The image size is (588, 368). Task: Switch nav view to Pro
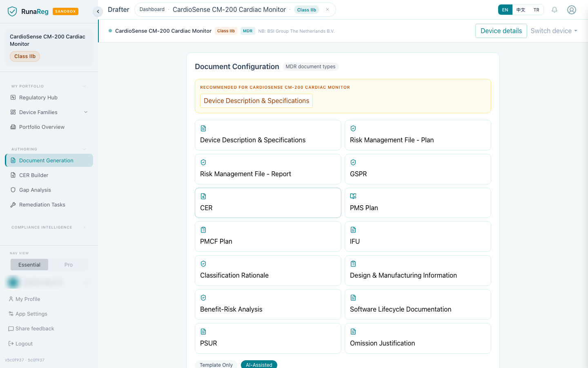tap(68, 265)
